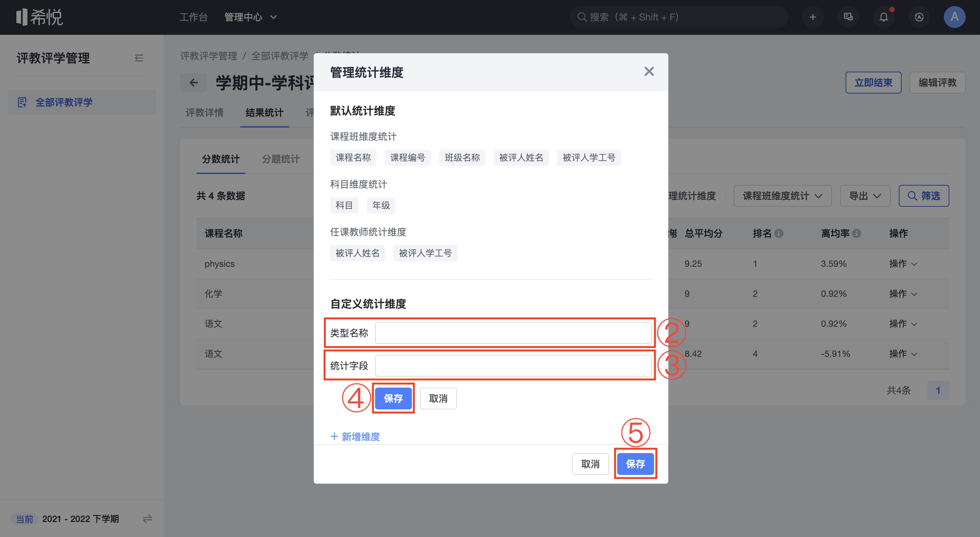Open 操作 dropdown for physics row

click(903, 264)
